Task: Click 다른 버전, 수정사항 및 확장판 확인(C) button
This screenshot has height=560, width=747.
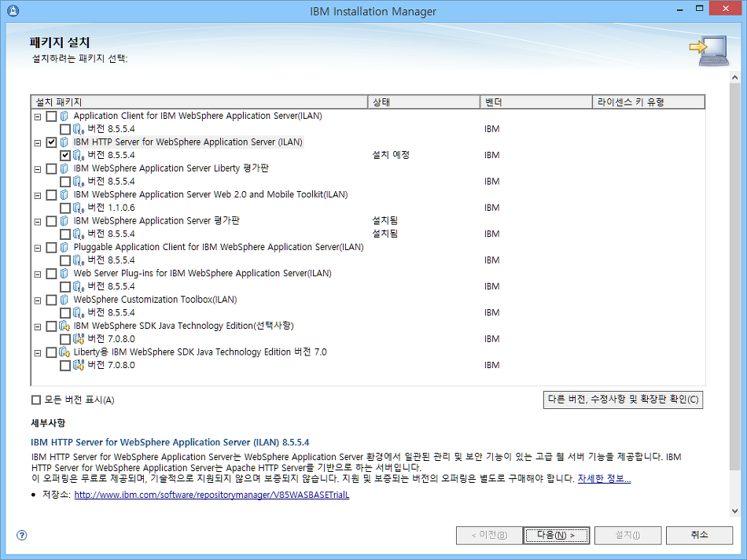Action: tap(623, 400)
